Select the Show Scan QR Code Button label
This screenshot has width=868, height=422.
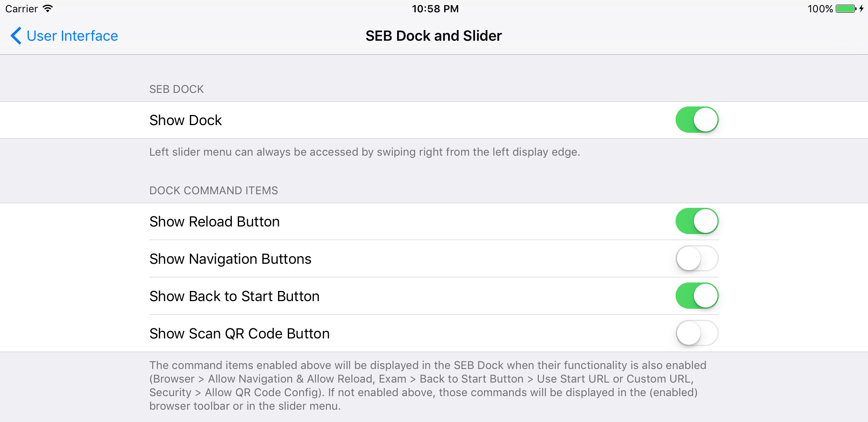(239, 333)
